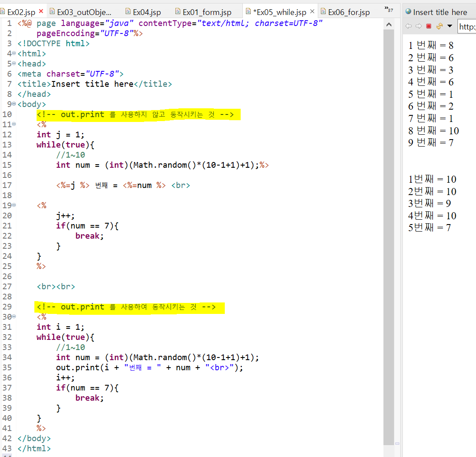476x457 pixels.
Task: Collapse the scriptlet fold at line 19
Action: tap(14, 205)
